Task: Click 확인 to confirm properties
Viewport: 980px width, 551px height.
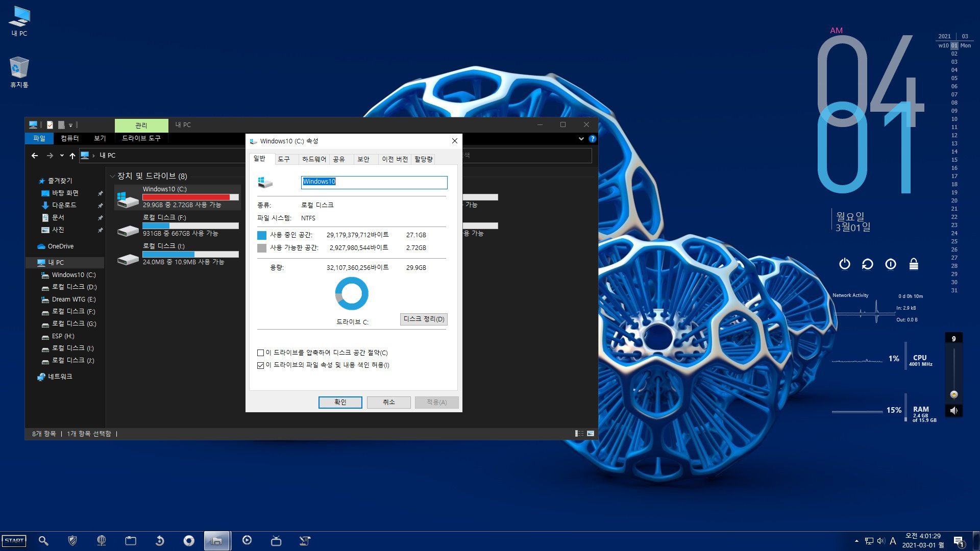Action: (x=340, y=402)
